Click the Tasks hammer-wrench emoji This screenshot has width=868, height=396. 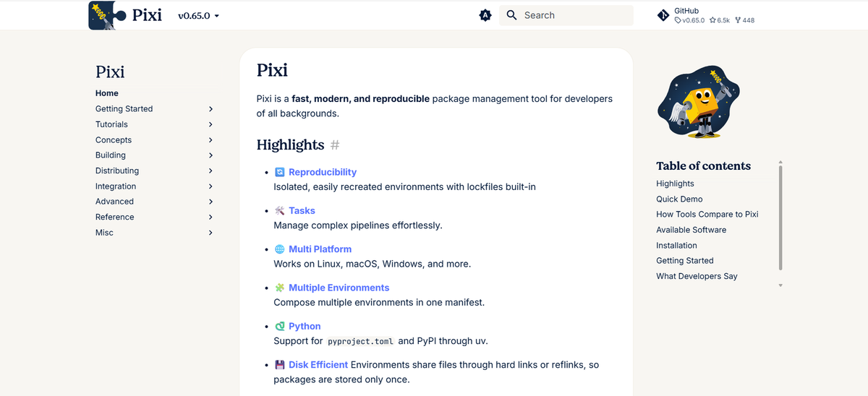click(280, 210)
